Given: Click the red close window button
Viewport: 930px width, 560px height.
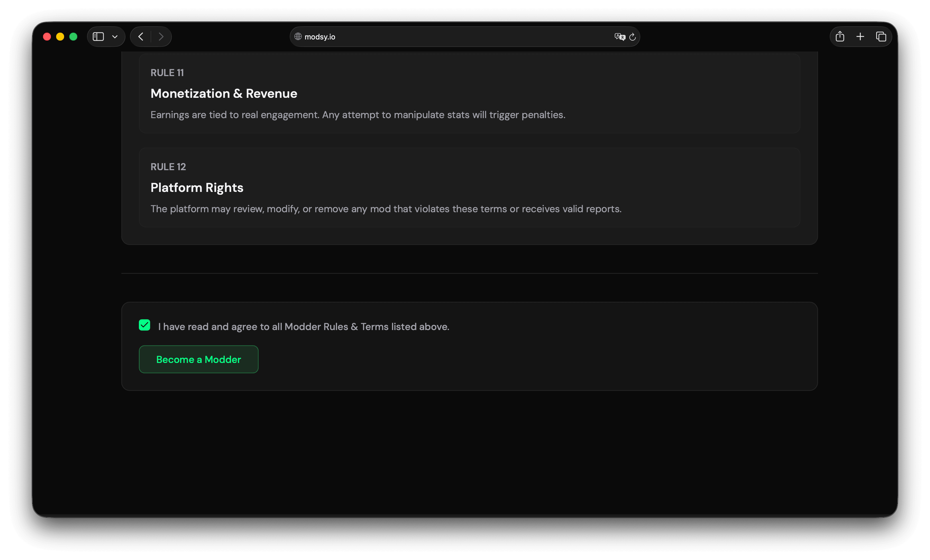Looking at the screenshot, I should (47, 37).
